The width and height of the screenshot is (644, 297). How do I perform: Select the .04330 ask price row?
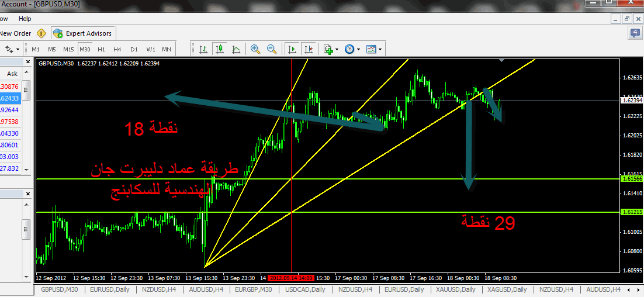[x=11, y=133]
